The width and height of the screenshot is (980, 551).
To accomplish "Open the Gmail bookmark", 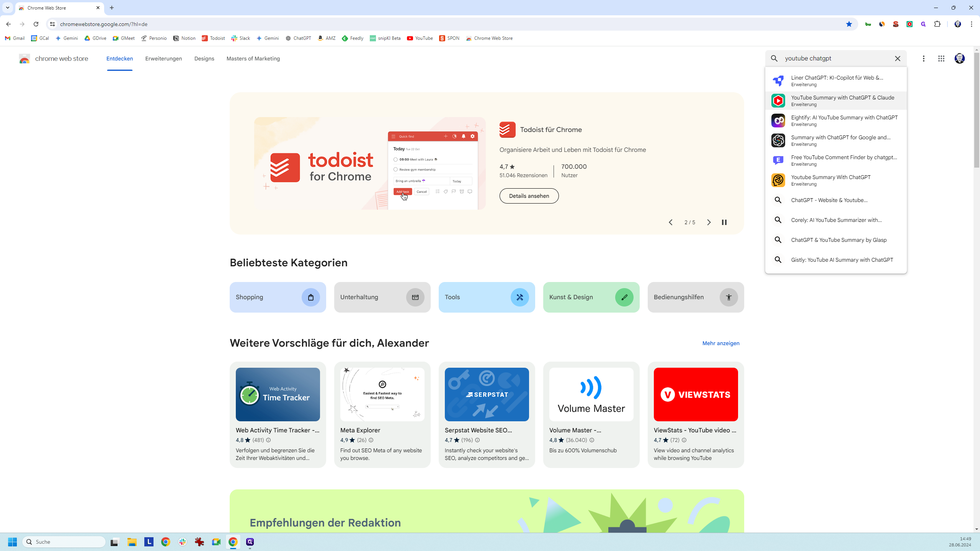I will pyautogui.click(x=15, y=38).
